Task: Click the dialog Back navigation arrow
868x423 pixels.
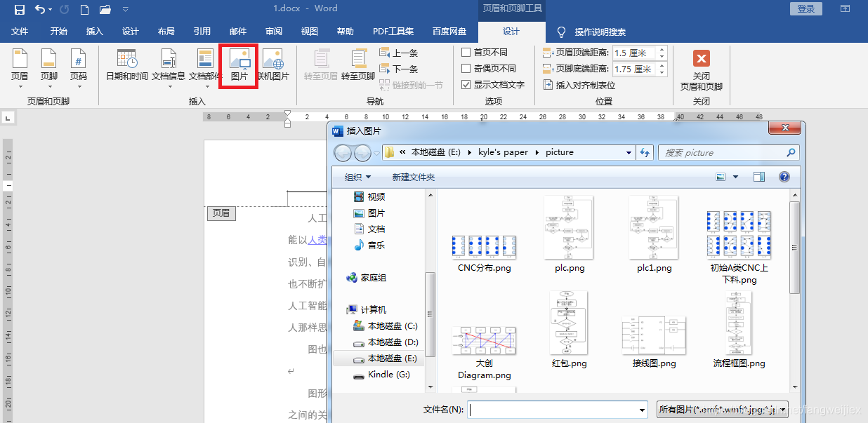Action: 343,152
